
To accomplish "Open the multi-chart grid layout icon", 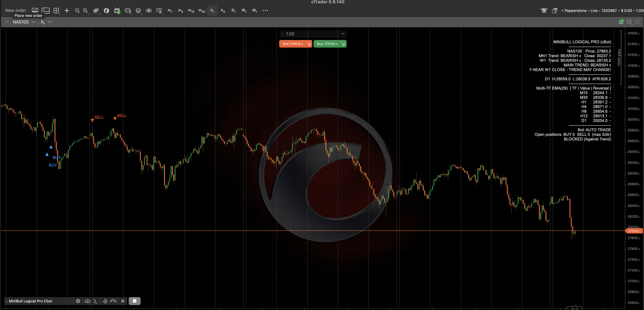I will click(x=57, y=10).
